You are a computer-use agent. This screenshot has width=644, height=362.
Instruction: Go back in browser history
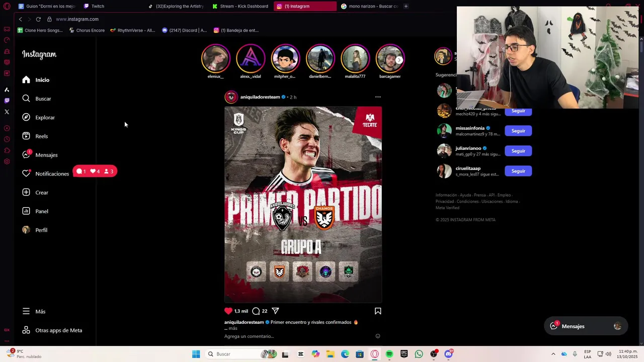click(x=20, y=19)
